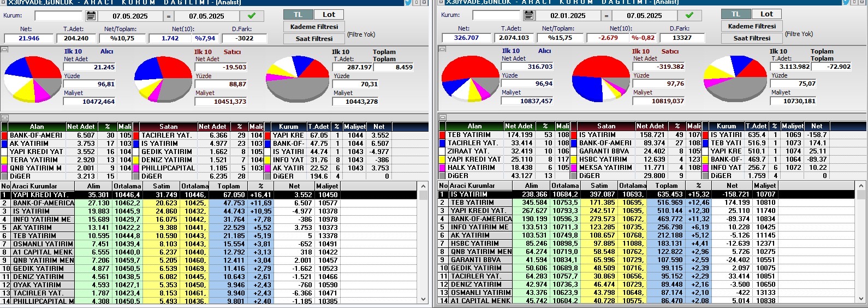
Task: Select INFO YATIRIM ME row in left window
Action: tap(209, 219)
